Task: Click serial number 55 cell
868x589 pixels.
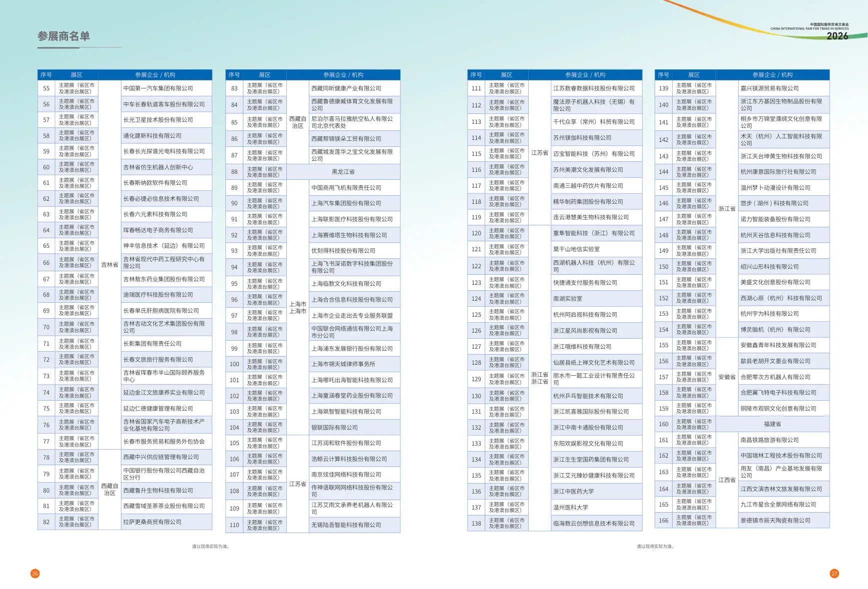Action: 46,88
